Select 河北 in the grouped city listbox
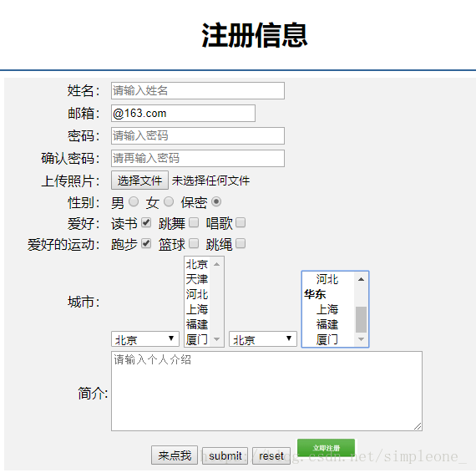The width and height of the screenshot is (476, 473). pyautogui.click(x=328, y=279)
